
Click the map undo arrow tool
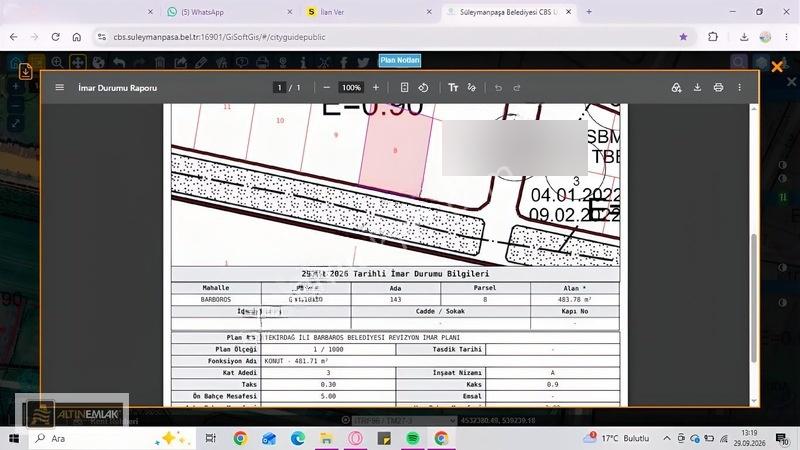tap(119, 63)
